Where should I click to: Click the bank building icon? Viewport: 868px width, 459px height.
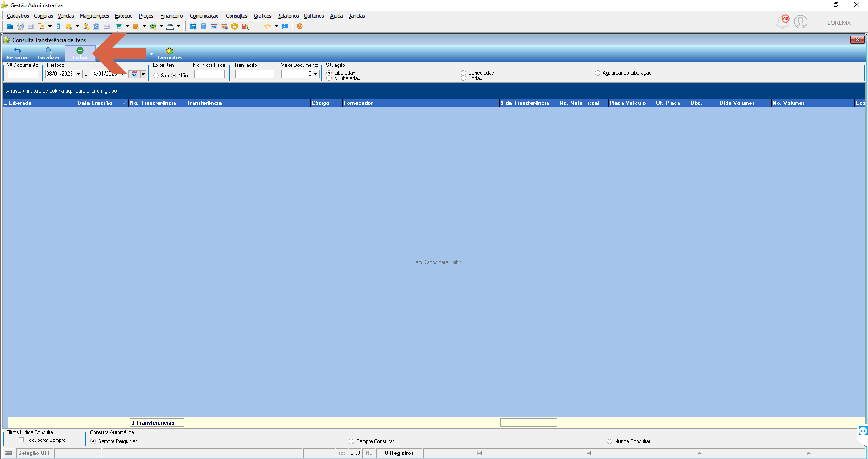click(x=96, y=26)
